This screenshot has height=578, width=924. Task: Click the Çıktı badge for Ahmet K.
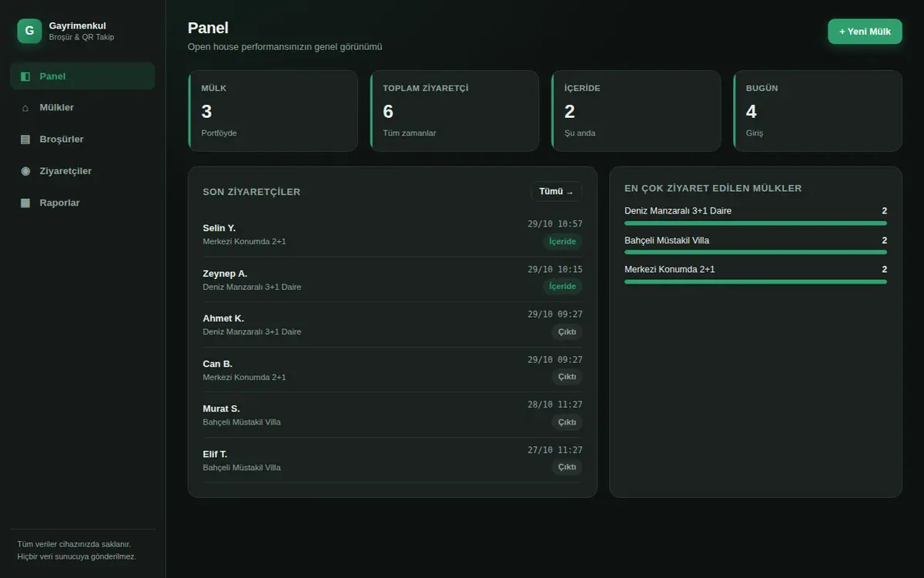(x=567, y=331)
